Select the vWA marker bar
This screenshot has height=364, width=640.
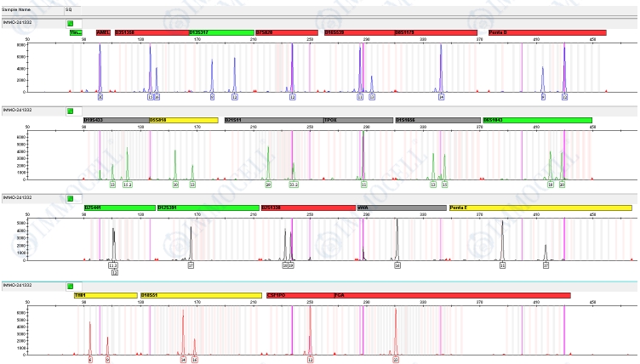tap(402, 208)
